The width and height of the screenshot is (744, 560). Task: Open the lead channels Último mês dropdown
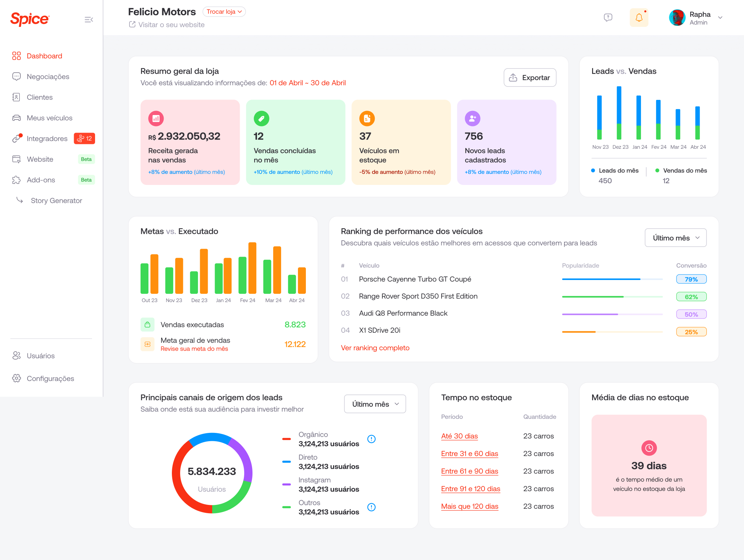click(375, 404)
